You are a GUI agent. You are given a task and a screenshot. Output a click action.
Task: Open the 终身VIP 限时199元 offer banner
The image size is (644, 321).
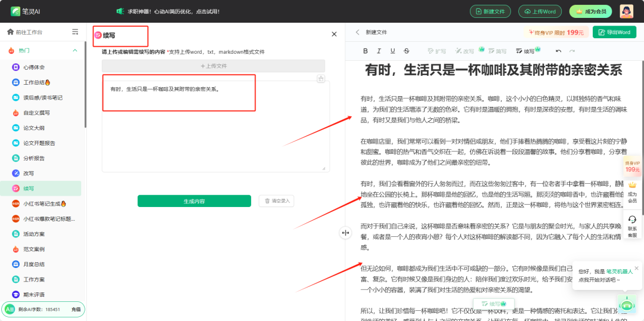point(556,32)
